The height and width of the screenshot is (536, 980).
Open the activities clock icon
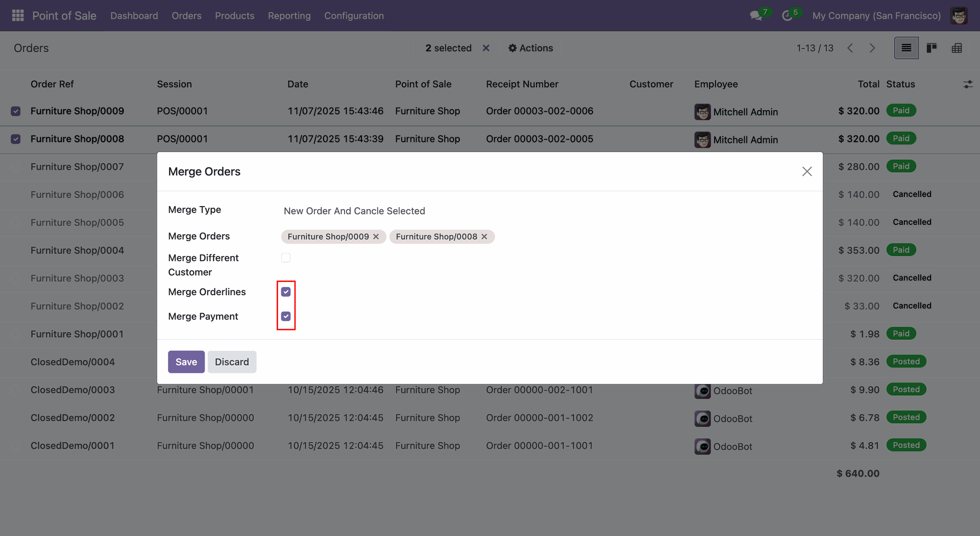tap(787, 16)
